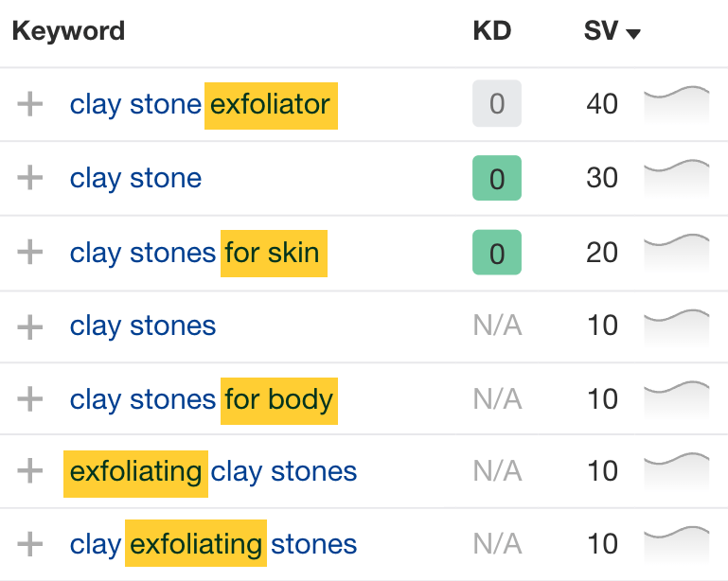Click N/A KD value for 'clay stones for body'
The width and height of the screenshot is (728, 581).
[x=497, y=399]
